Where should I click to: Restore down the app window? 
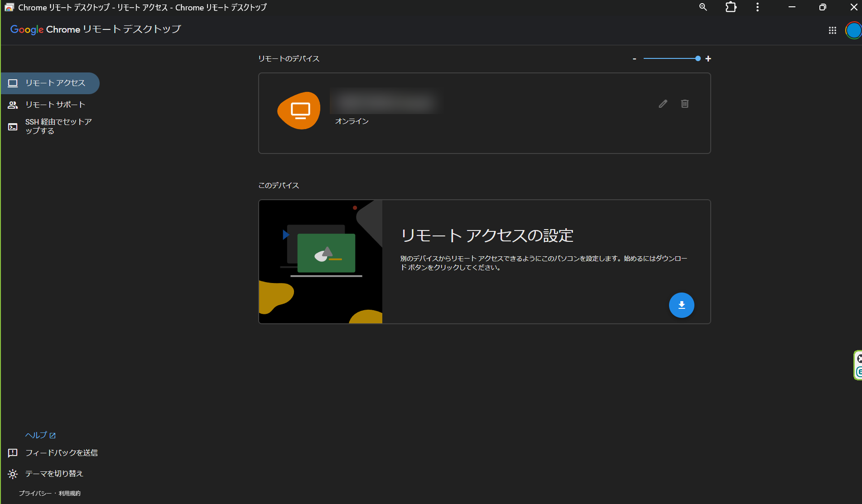pyautogui.click(x=823, y=7)
